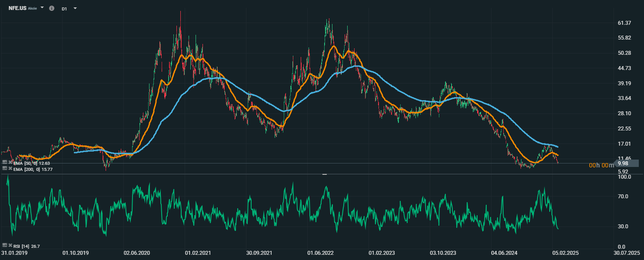Open settings for the RSI 14 indicator

5,246
